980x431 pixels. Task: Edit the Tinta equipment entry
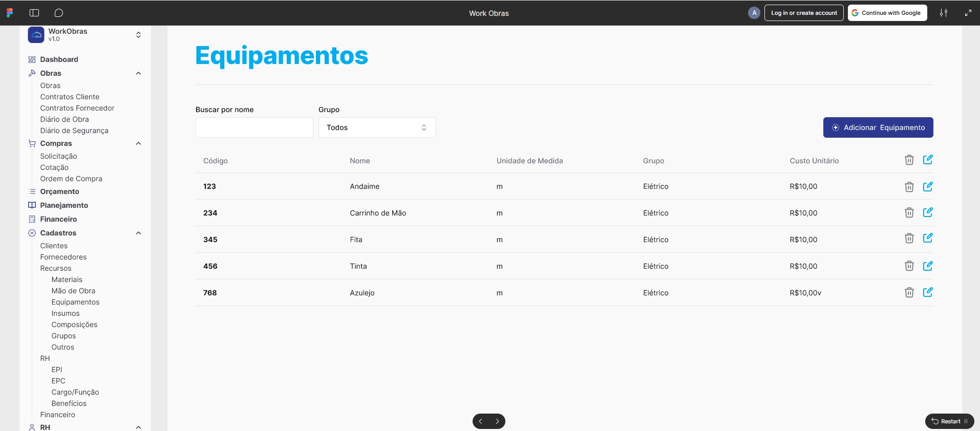[927, 266]
